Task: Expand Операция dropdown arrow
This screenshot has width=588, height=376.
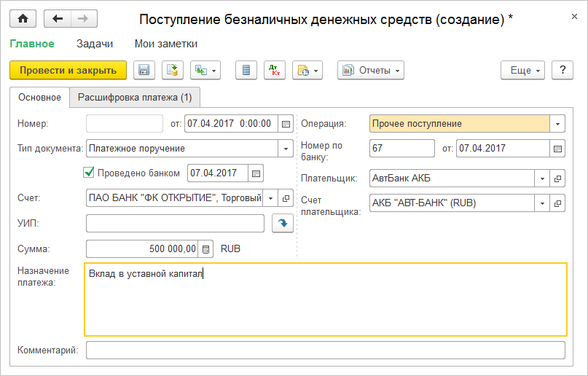Action: [x=557, y=124]
